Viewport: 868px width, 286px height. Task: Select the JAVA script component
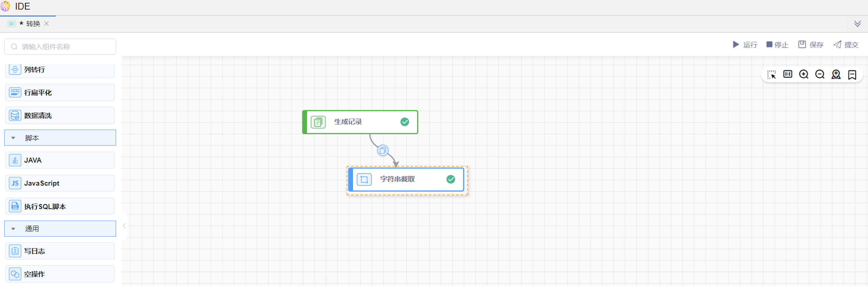tap(60, 160)
